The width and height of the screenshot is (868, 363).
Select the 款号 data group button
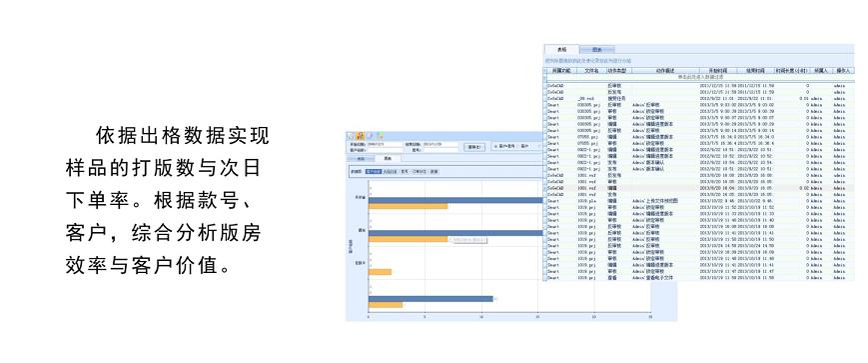405,172
